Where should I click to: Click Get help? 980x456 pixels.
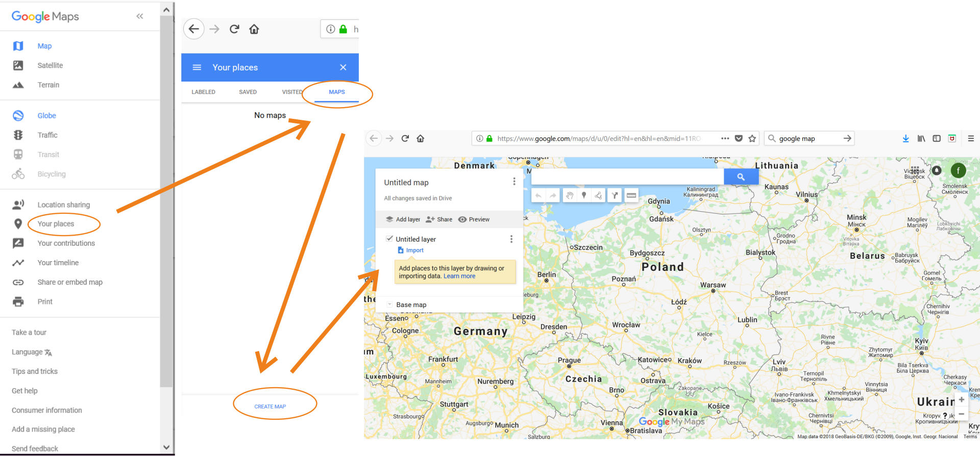[x=24, y=391]
